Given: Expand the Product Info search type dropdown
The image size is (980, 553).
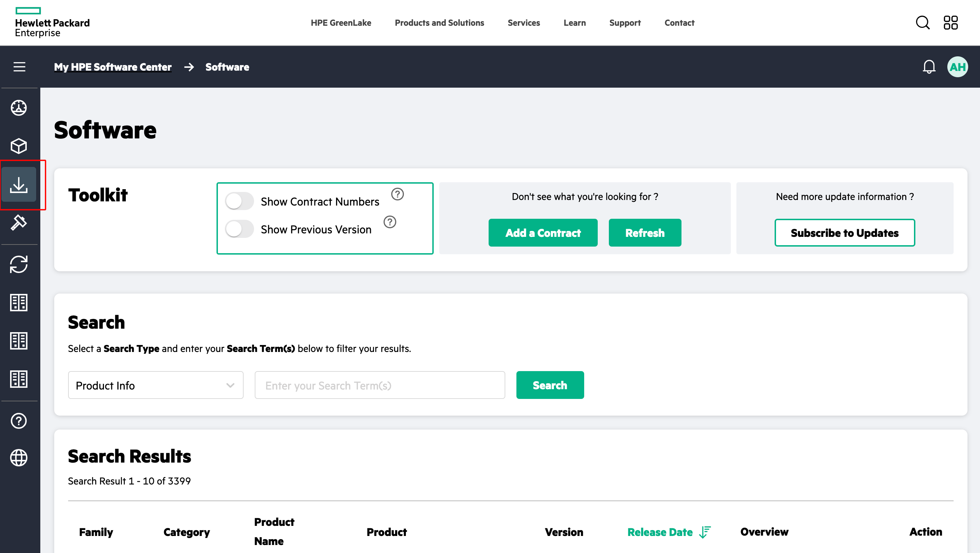Looking at the screenshot, I should point(156,385).
